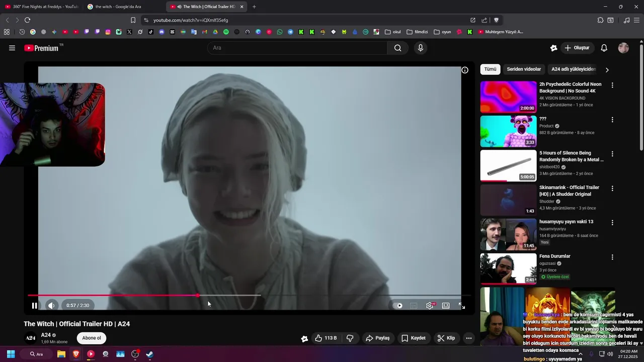The width and height of the screenshot is (644, 362).
Task: Click the Oluştur create button
Action: click(x=577, y=48)
